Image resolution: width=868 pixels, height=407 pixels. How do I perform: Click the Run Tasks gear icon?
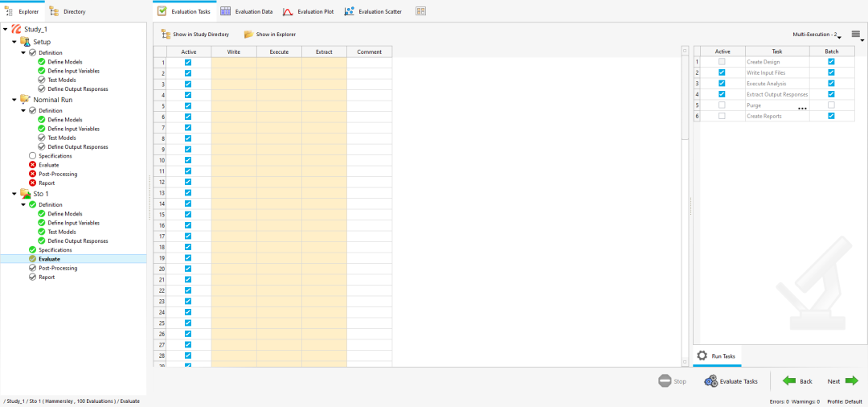(x=702, y=356)
